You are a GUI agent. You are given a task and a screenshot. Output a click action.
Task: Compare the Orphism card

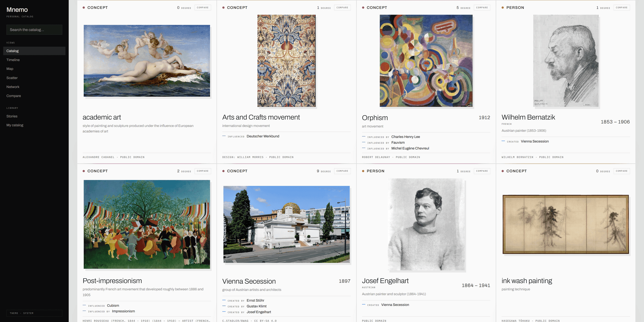point(482,8)
